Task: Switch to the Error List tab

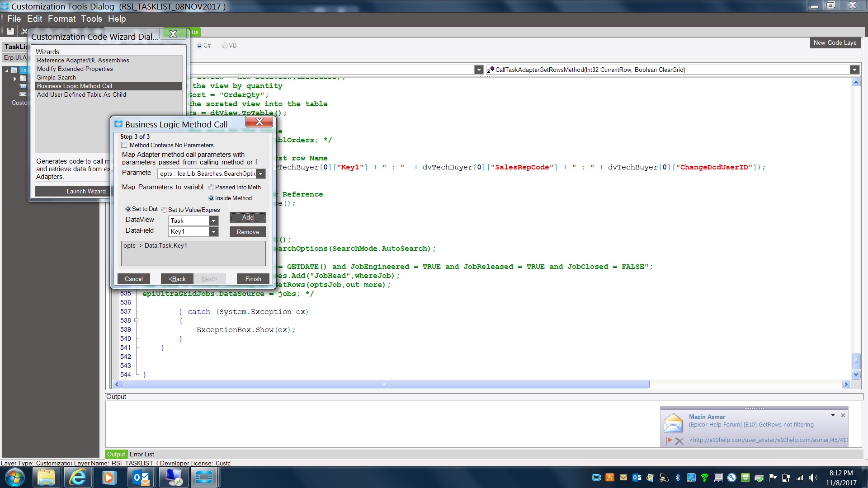Action: (x=142, y=454)
